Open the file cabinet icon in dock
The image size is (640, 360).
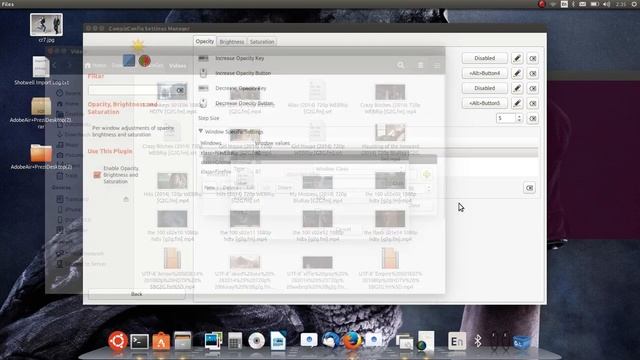[183, 341]
